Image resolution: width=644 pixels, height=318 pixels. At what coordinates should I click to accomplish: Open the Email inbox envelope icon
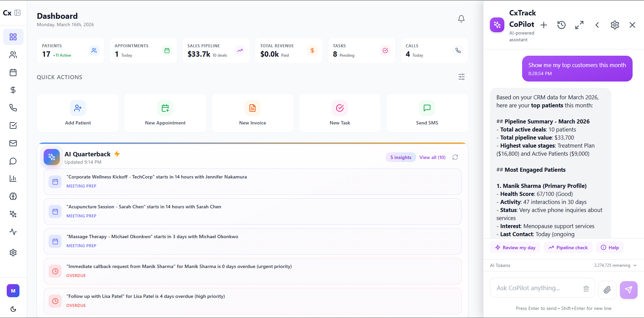(13, 143)
